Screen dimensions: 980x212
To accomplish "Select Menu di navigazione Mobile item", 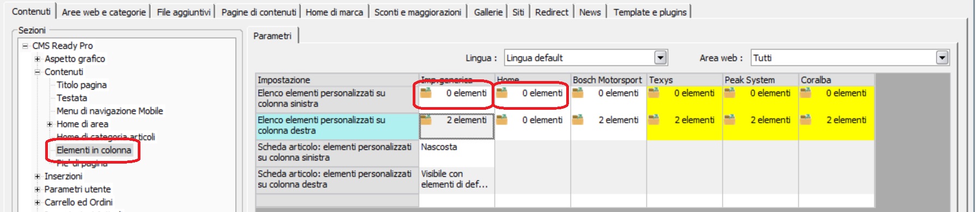I will (x=109, y=111).
